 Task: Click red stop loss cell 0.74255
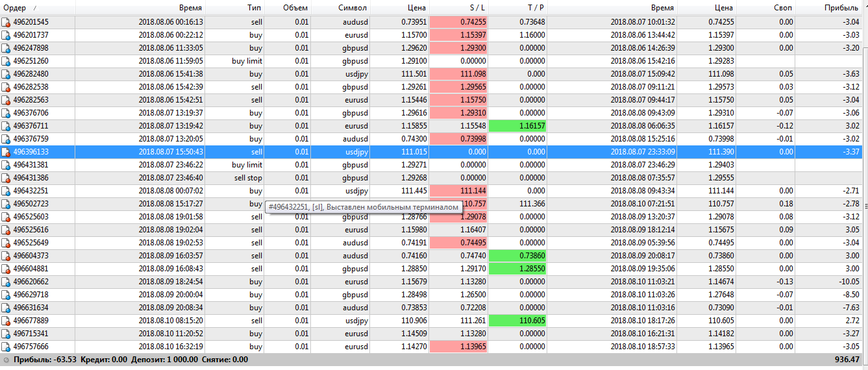(459, 22)
